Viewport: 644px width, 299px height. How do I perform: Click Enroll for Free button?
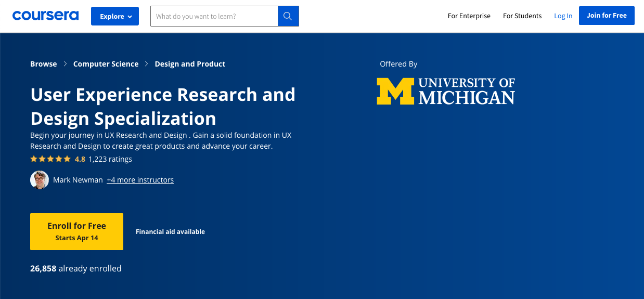pyautogui.click(x=76, y=231)
